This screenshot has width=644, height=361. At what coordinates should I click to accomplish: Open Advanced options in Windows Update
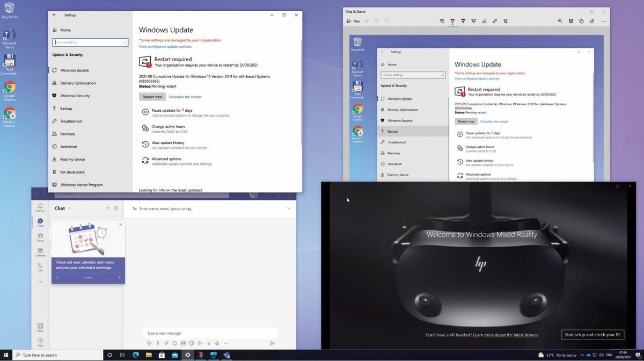[x=177, y=161]
